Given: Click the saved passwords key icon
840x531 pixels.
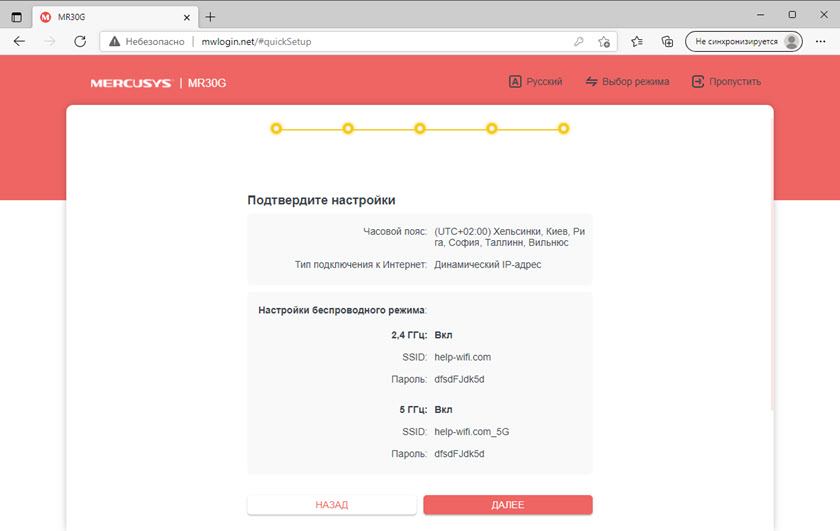Looking at the screenshot, I should click(x=579, y=42).
